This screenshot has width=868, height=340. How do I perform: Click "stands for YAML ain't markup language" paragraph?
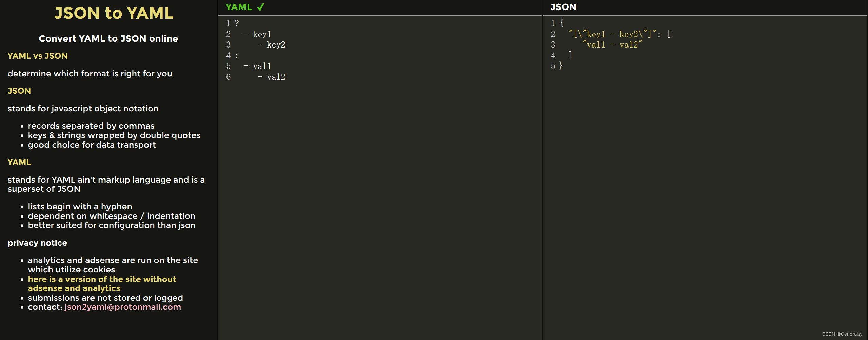click(x=106, y=184)
